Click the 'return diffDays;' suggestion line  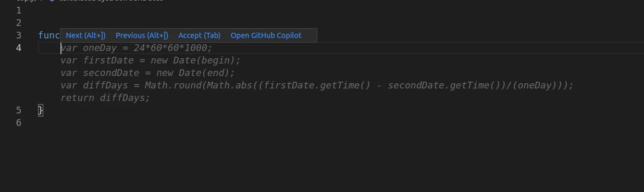tap(105, 98)
